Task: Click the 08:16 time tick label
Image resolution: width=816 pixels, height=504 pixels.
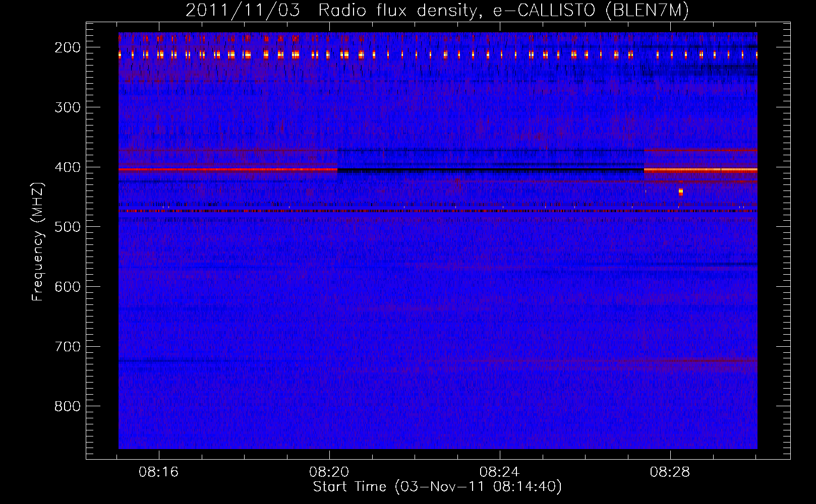Action: point(159,472)
